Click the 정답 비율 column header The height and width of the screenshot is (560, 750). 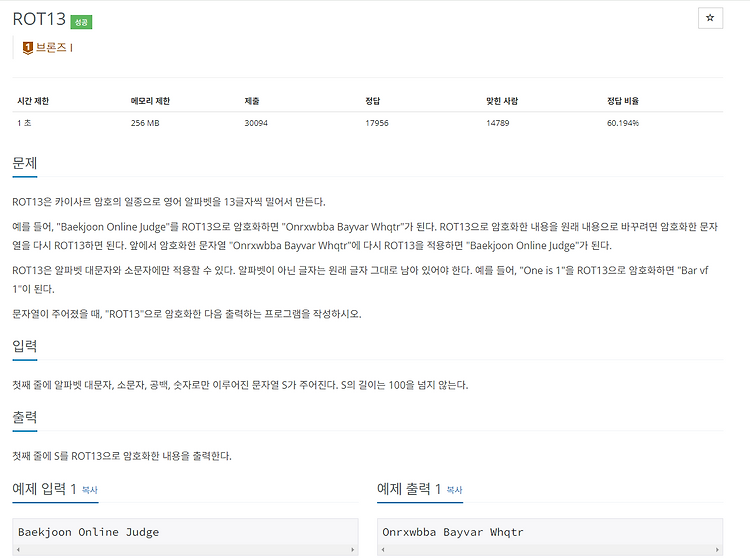tap(623, 101)
